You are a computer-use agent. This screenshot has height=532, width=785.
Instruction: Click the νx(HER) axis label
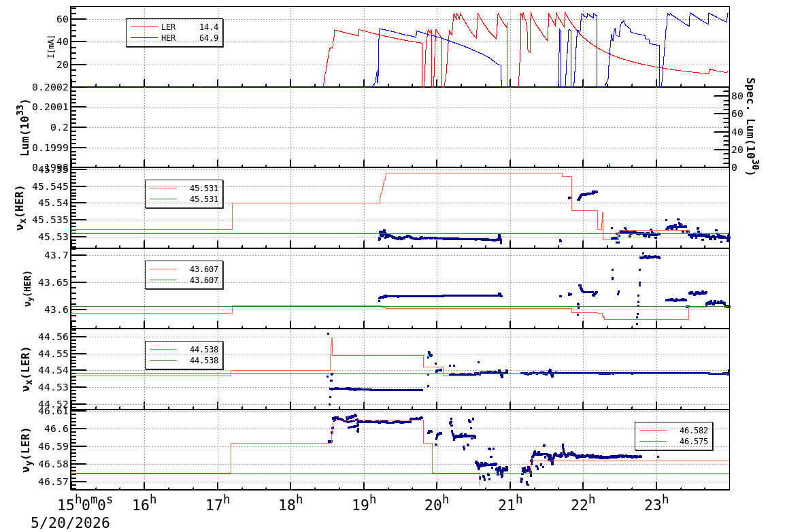[x=20, y=208]
